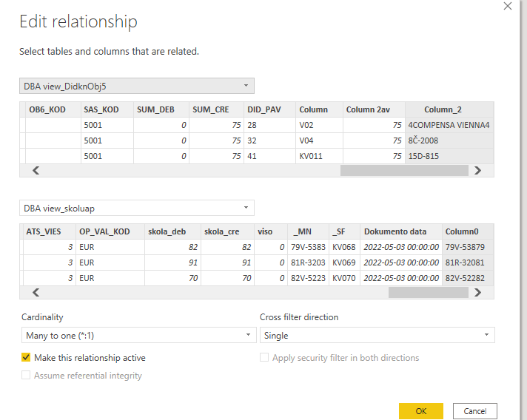Screen dimensions: 527x420
Task: Click skola_cre cell 70
Action: tap(227, 278)
